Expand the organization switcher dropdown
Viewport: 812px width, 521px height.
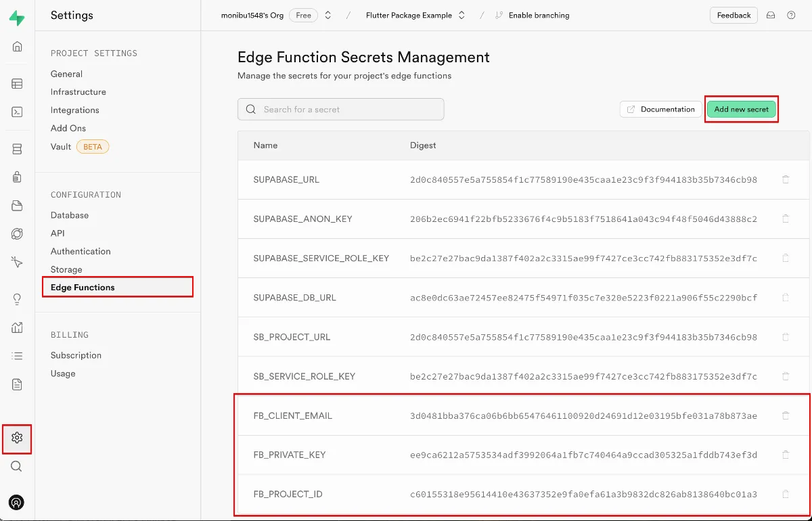(x=328, y=16)
